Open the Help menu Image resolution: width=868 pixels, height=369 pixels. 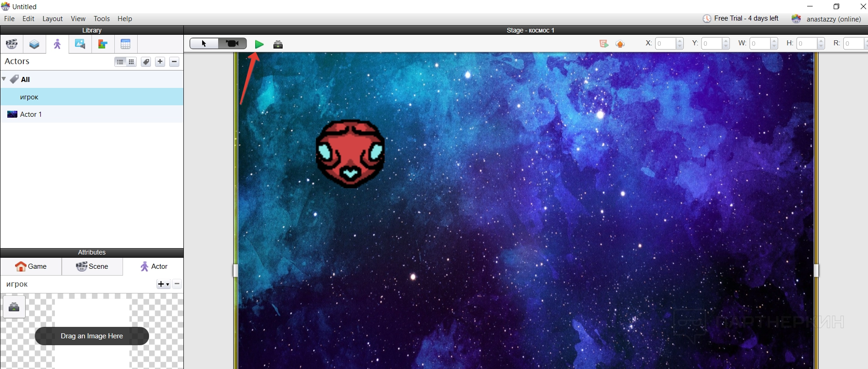(125, 19)
